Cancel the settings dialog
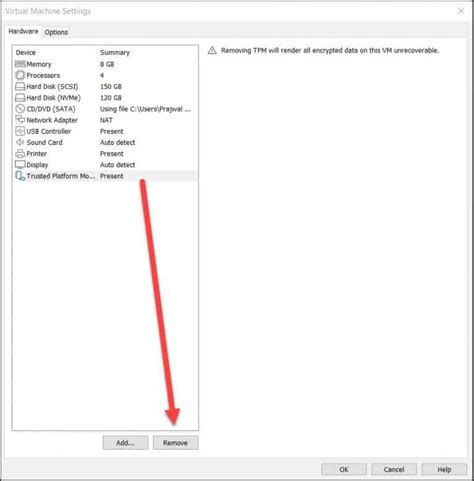The width and height of the screenshot is (474, 481). 394,469
